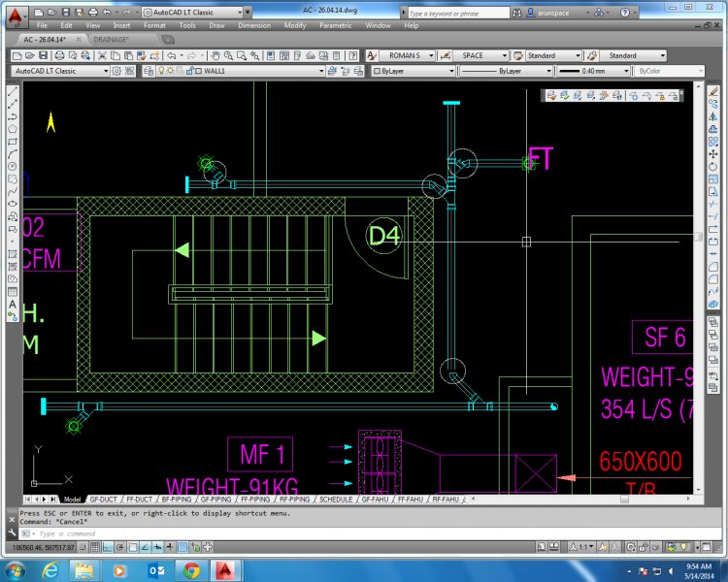Click the application menu red A button
Viewport: 728px width, 582px height.
(16, 16)
